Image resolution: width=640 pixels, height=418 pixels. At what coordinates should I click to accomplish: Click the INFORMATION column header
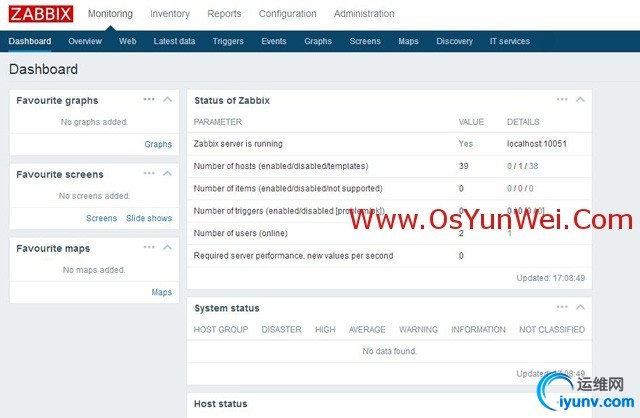(x=478, y=329)
